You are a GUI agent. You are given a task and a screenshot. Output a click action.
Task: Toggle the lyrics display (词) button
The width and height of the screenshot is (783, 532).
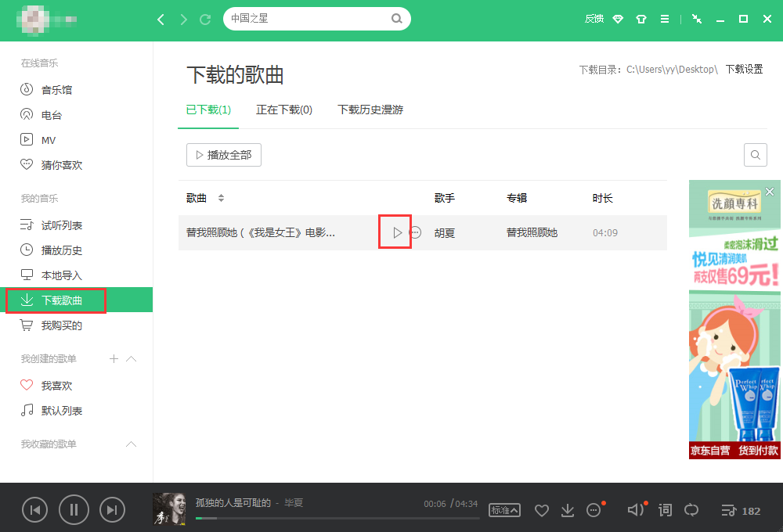pyautogui.click(x=665, y=510)
